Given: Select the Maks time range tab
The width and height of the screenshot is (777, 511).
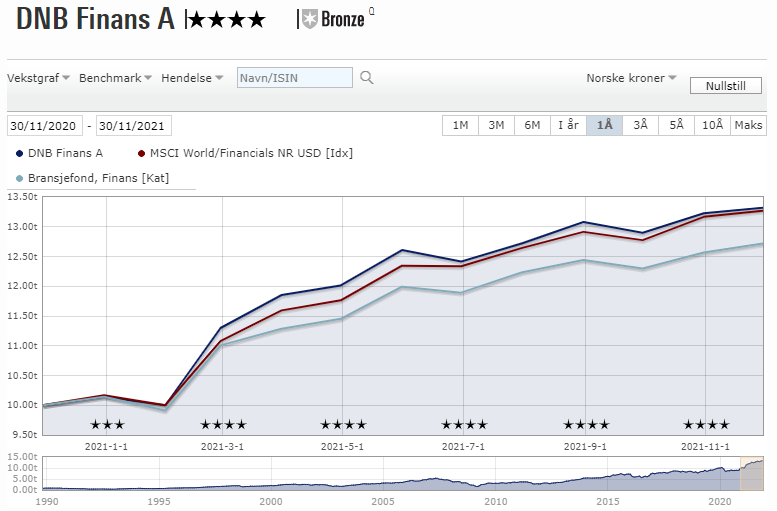Looking at the screenshot, I should click(748, 125).
